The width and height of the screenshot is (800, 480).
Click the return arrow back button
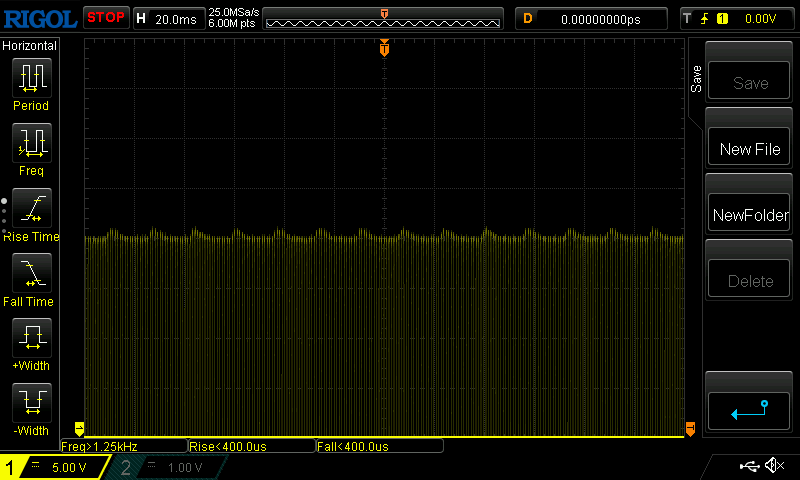tap(749, 409)
